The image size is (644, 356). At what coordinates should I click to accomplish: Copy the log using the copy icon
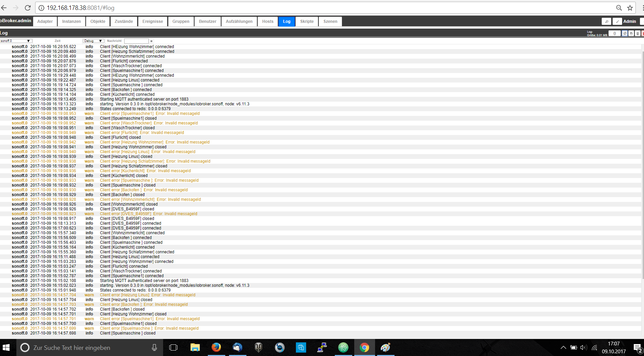(x=631, y=33)
